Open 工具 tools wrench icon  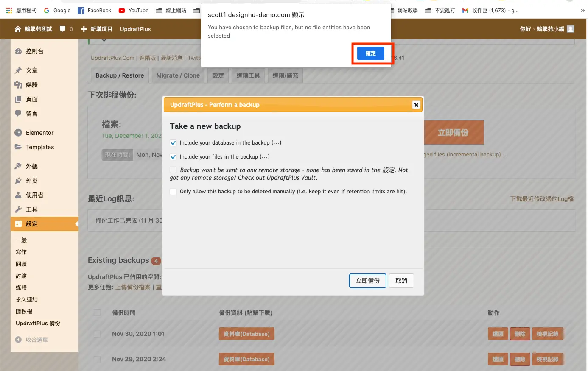18,209
